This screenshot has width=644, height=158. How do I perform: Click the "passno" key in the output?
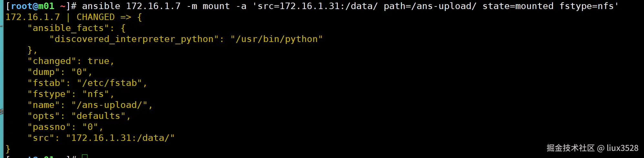(x=49, y=127)
